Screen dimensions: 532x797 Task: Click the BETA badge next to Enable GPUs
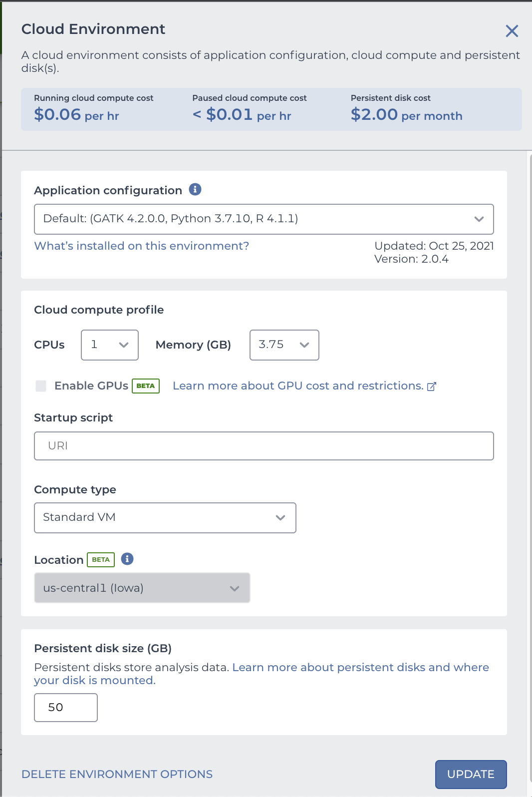point(146,386)
